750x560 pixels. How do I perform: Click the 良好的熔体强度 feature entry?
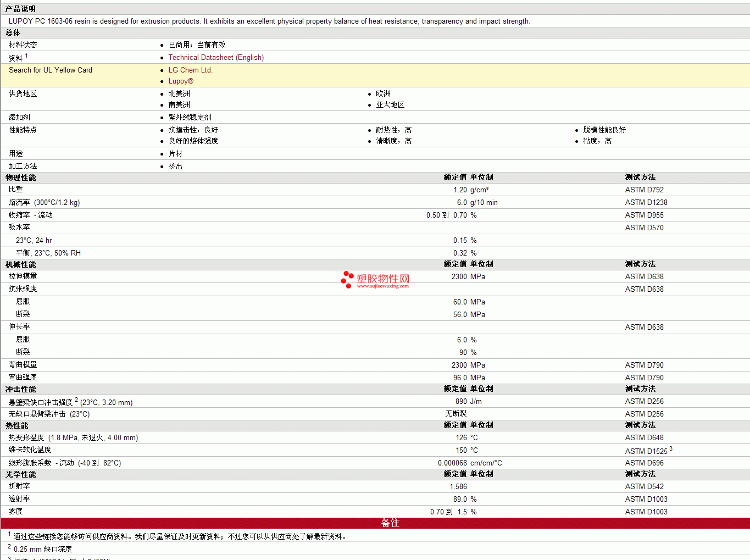click(x=193, y=141)
